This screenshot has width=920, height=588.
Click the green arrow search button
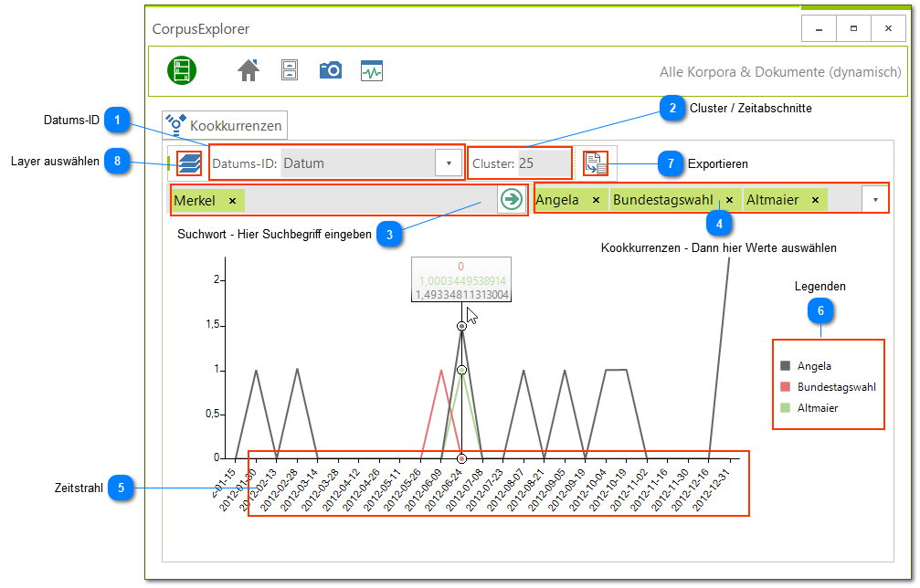coord(512,199)
